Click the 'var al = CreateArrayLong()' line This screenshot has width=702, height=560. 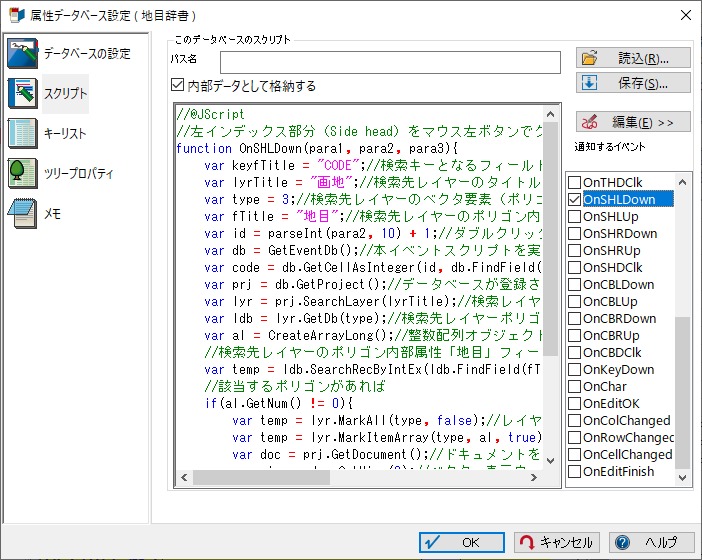click(373, 335)
